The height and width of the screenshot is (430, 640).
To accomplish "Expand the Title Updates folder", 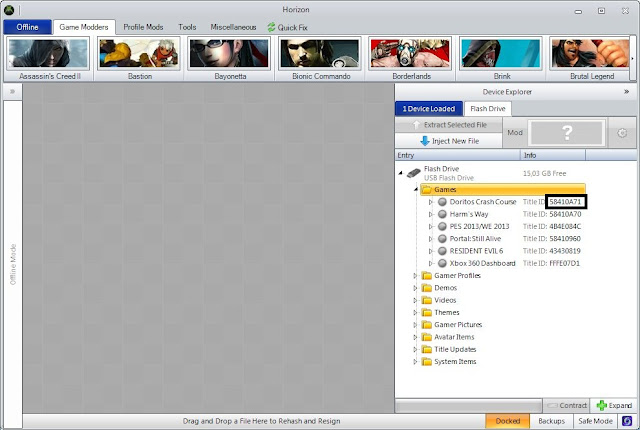I will coord(415,349).
